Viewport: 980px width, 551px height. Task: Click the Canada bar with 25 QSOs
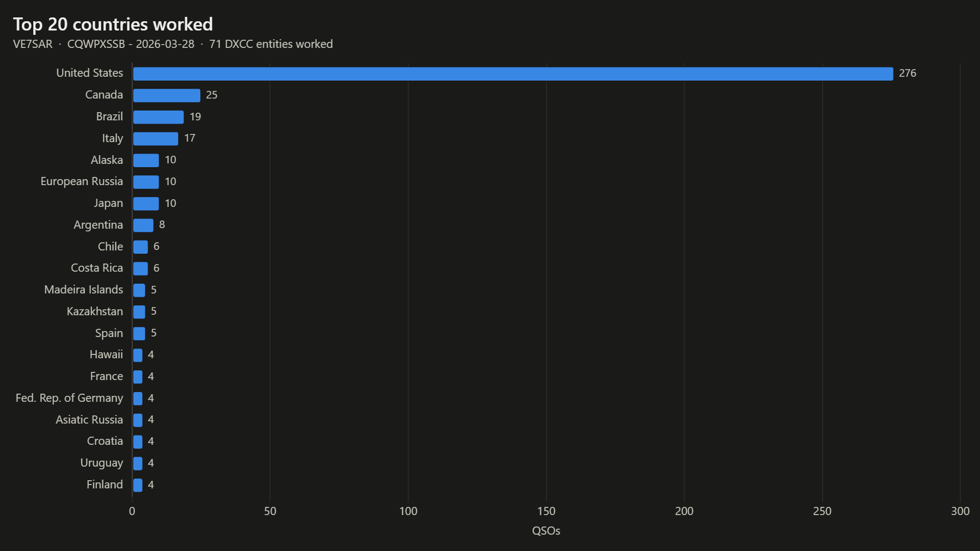pyautogui.click(x=167, y=95)
